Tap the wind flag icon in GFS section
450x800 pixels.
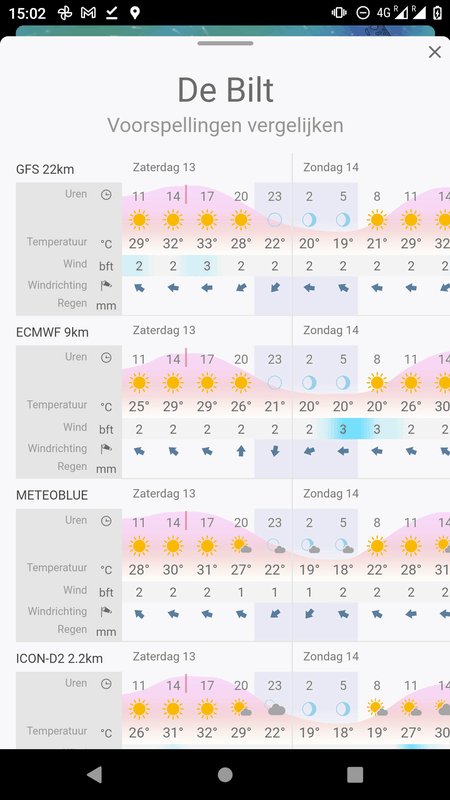[106, 286]
